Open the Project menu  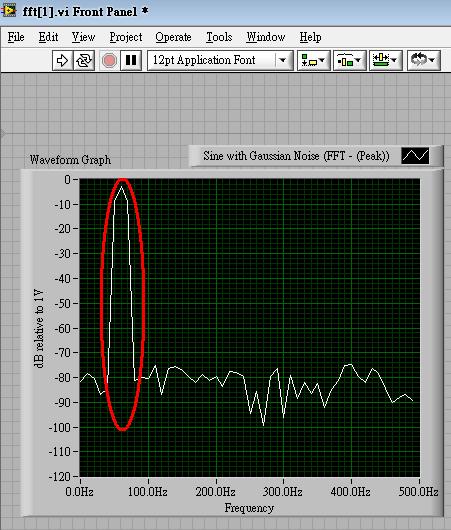(x=126, y=37)
